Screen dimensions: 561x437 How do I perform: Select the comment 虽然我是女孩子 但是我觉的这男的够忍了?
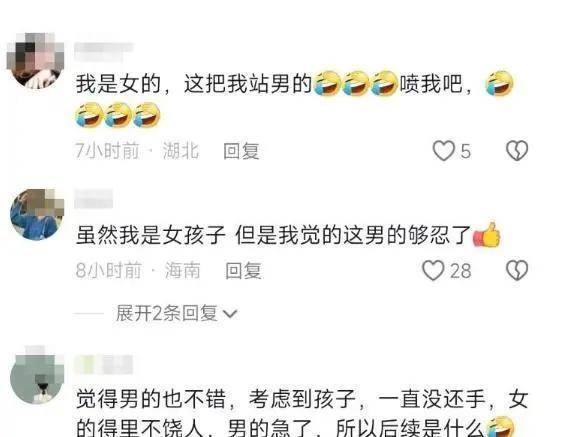[273, 235]
